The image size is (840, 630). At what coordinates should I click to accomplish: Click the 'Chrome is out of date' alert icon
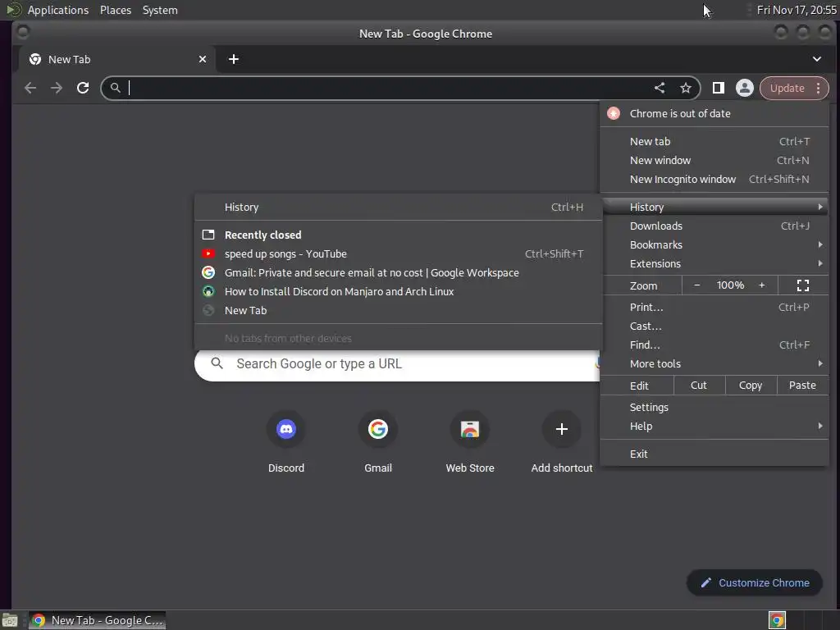(614, 113)
